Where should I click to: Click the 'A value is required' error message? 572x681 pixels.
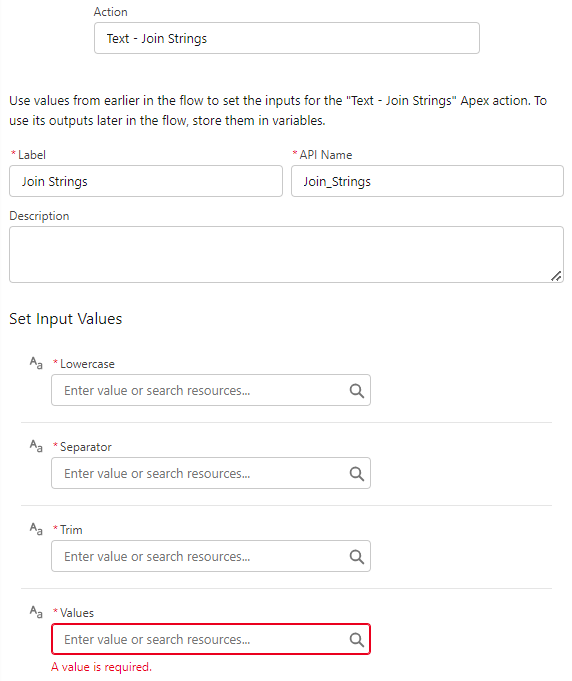click(101, 667)
